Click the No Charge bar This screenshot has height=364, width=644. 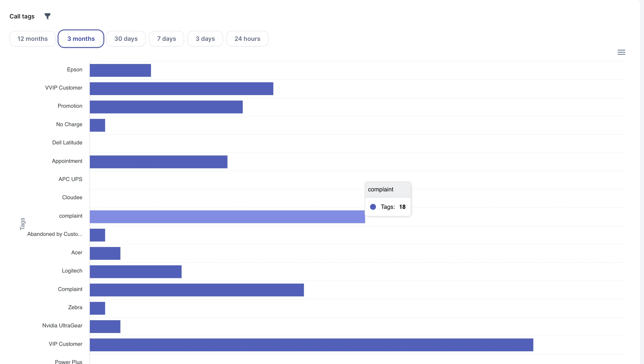coord(97,125)
